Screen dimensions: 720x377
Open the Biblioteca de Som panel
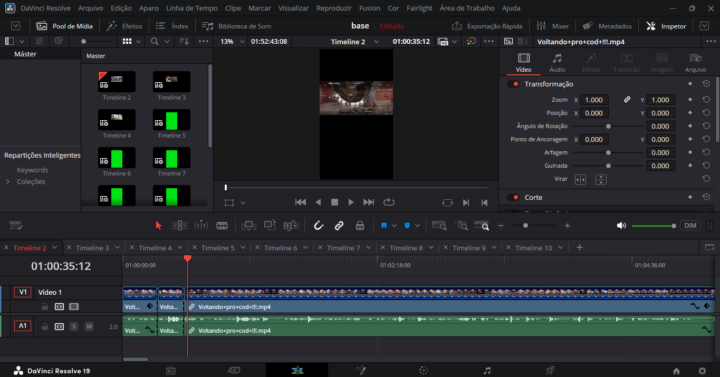pyautogui.click(x=236, y=26)
